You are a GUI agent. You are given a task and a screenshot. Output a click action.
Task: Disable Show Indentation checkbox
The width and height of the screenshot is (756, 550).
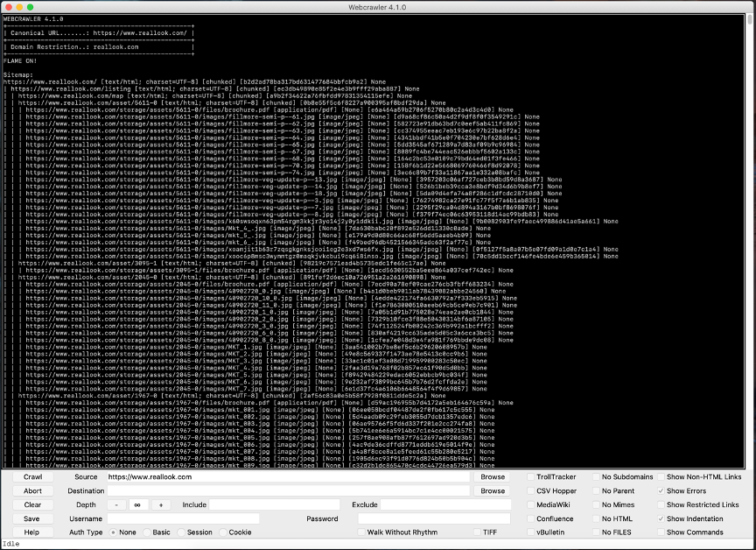(x=661, y=518)
